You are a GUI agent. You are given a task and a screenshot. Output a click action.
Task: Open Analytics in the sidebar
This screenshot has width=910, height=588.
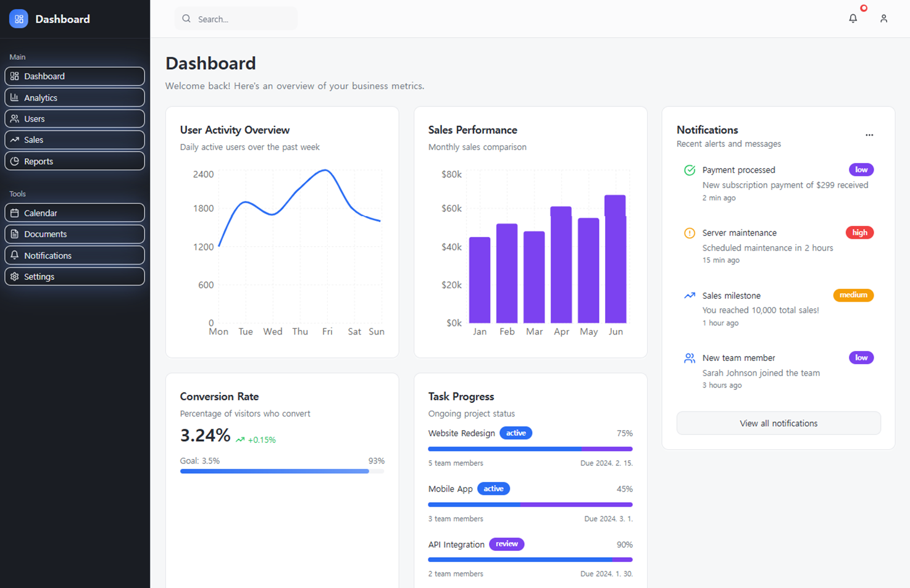[x=75, y=97]
